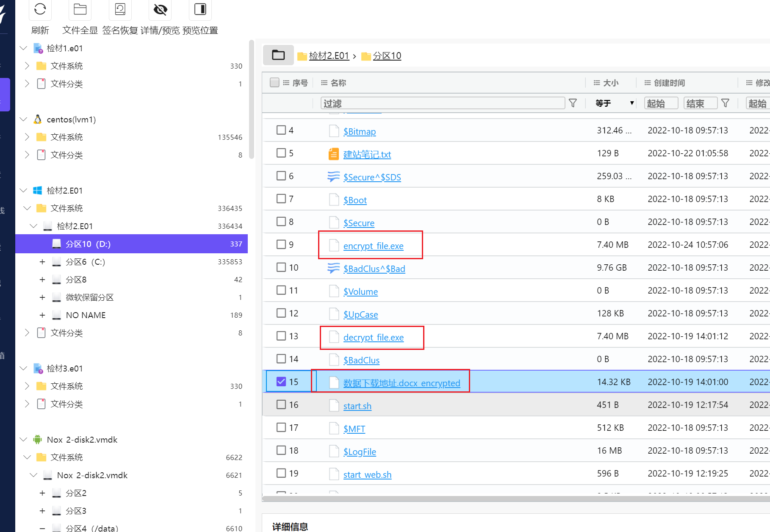Click the 起始 creation time start field

[x=661, y=103]
